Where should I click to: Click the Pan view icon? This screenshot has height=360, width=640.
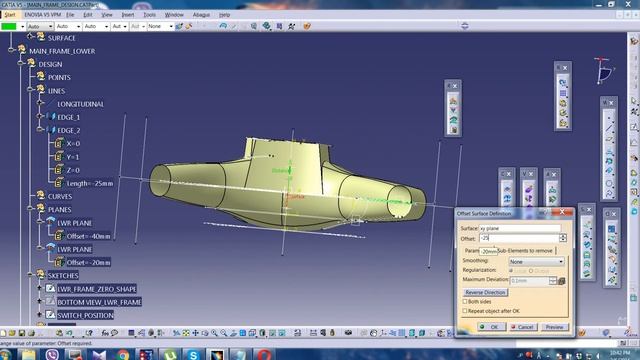click(196, 333)
